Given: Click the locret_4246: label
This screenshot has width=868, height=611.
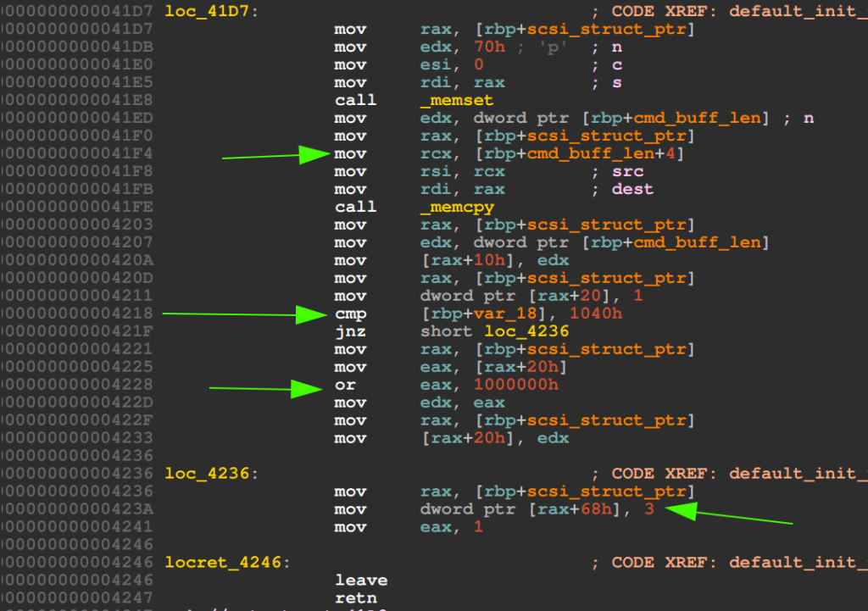Looking at the screenshot, I should [x=227, y=563].
